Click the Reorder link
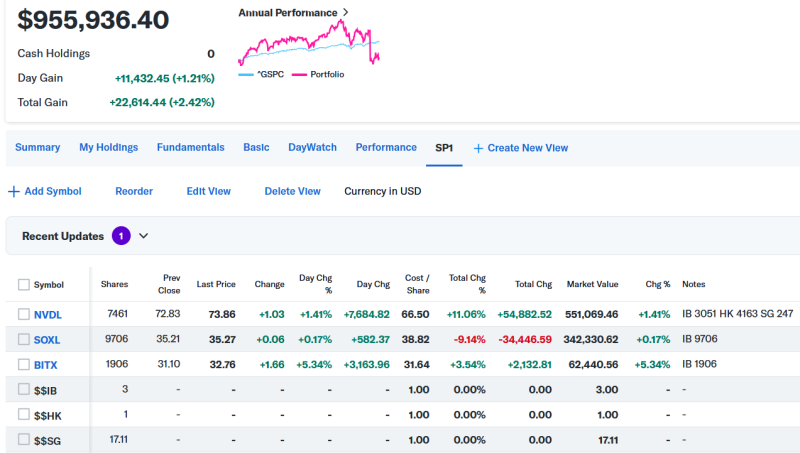The height and width of the screenshot is (453, 800). point(134,191)
